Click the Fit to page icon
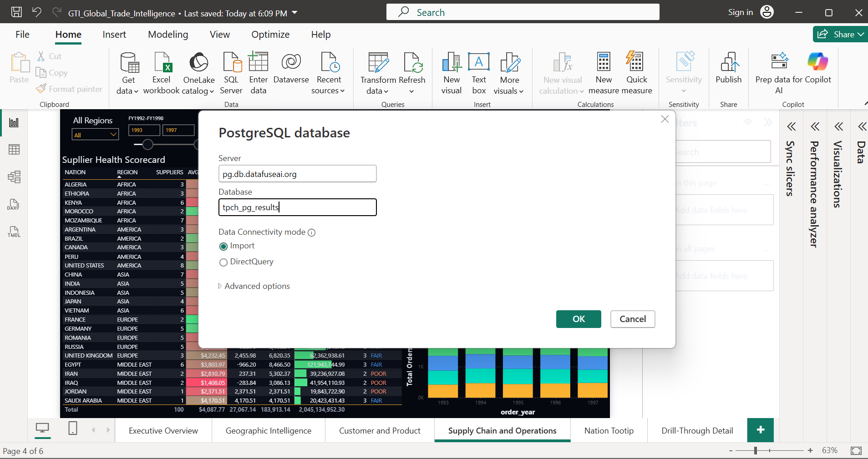 [856, 450]
